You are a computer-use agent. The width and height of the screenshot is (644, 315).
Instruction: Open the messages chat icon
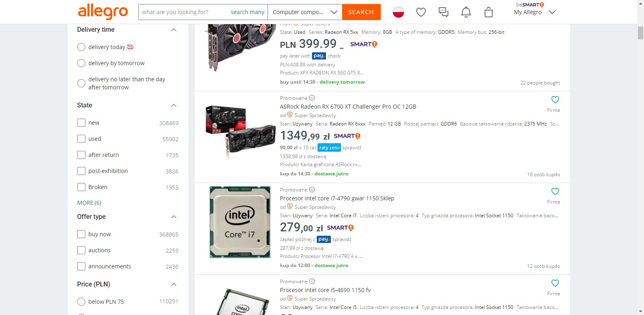pos(444,12)
